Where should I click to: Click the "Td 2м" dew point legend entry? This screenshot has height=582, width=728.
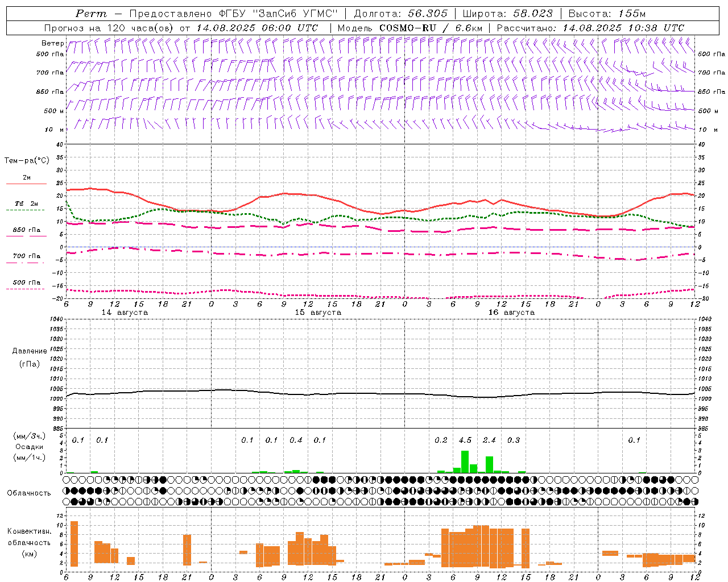click(27, 203)
